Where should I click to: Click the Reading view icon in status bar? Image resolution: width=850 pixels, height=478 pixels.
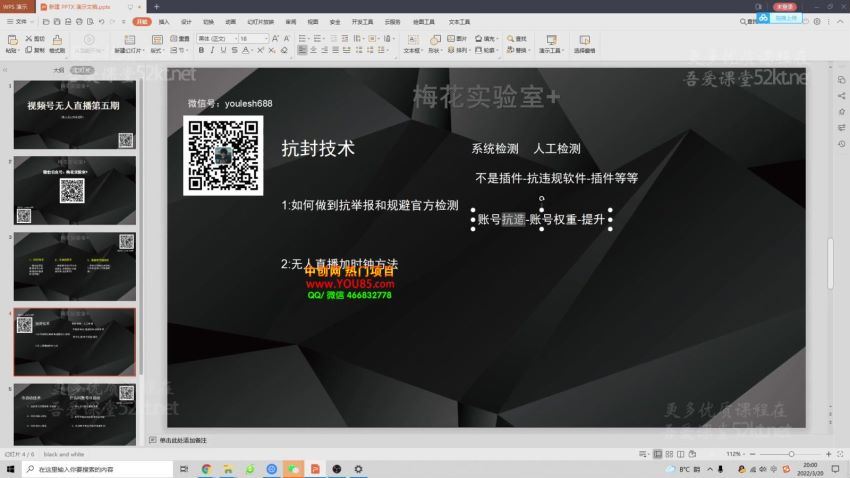681,454
